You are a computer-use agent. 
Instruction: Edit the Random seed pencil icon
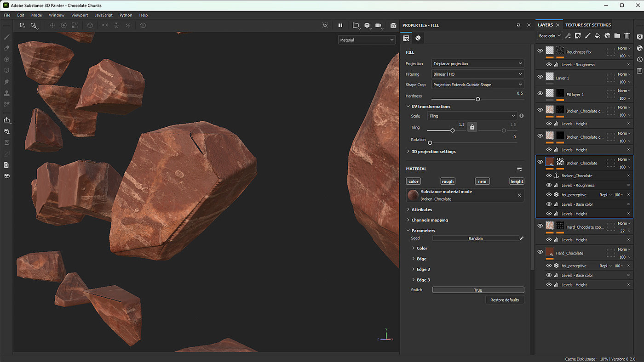point(522,238)
